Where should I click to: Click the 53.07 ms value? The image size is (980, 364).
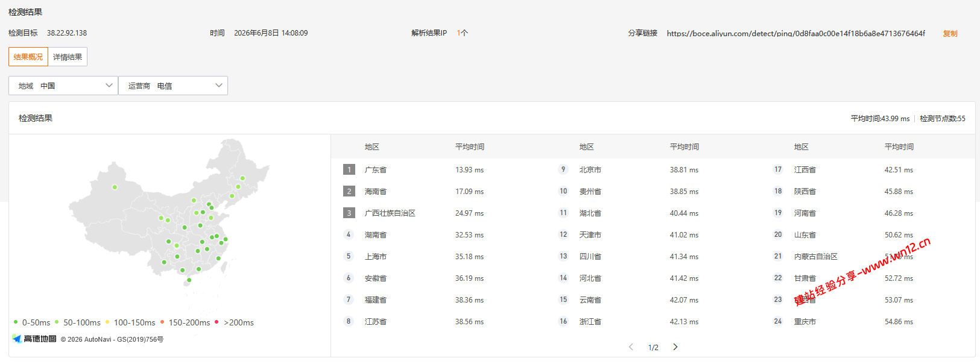899,300
